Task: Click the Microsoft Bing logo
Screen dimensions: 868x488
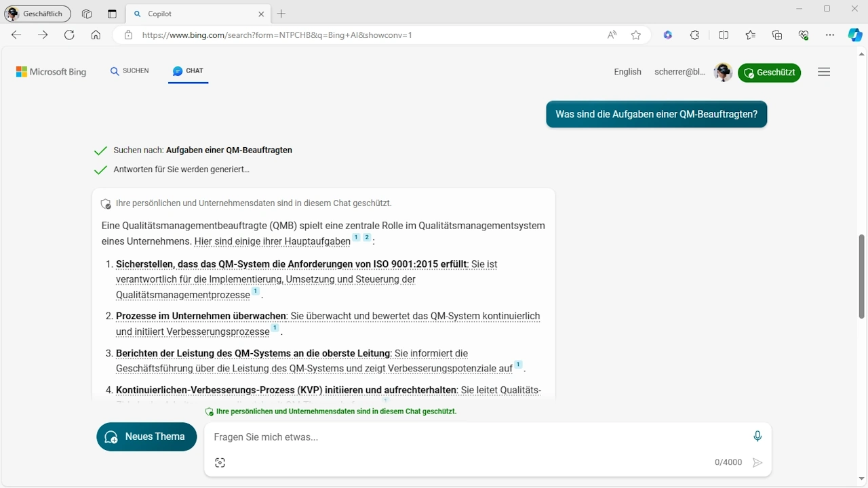Action: [x=51, y=71]
